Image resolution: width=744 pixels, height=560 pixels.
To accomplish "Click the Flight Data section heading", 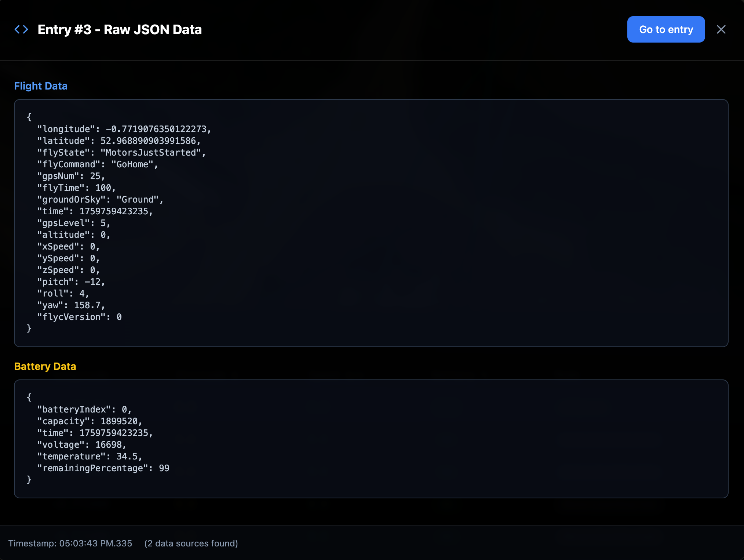I will [41, 86].
